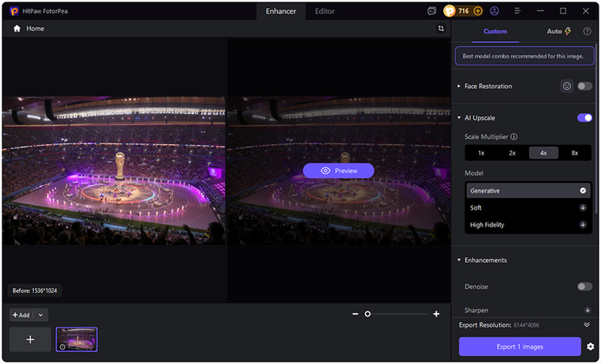The height and width of the screenshot is (364, 601).
Task: Go to Home via house icon
Action: pos(17,28)
